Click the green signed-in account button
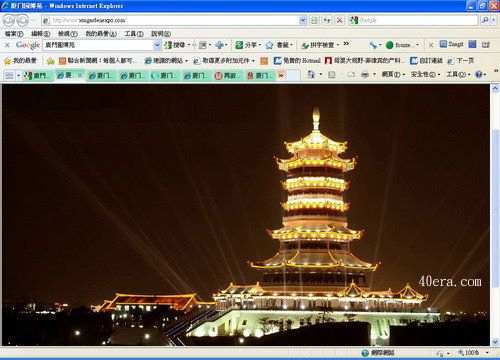The height and width of the screenshot is (360, 500). 402,45
